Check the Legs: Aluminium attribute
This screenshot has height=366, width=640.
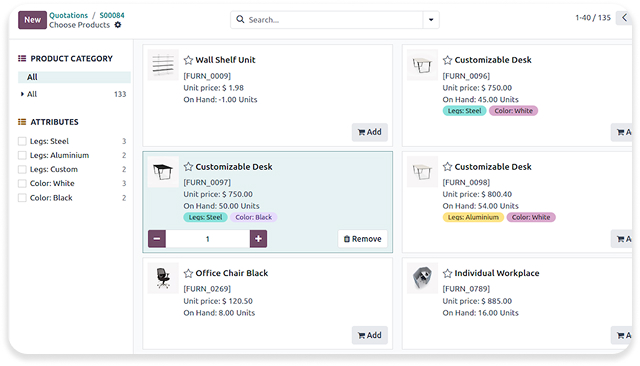[x=22, y=155]
